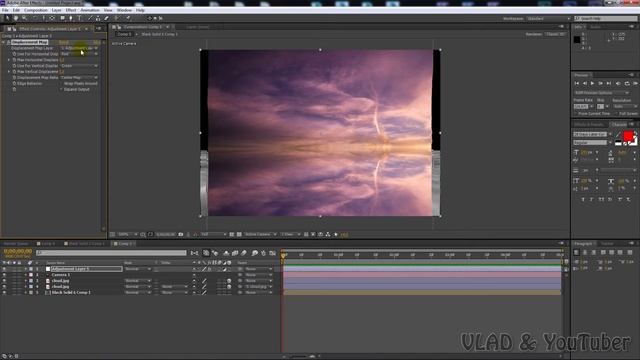Viewport: 640px width, 360px height.
Task: Select the Clone Stamp tool
Action: (98, 18)
